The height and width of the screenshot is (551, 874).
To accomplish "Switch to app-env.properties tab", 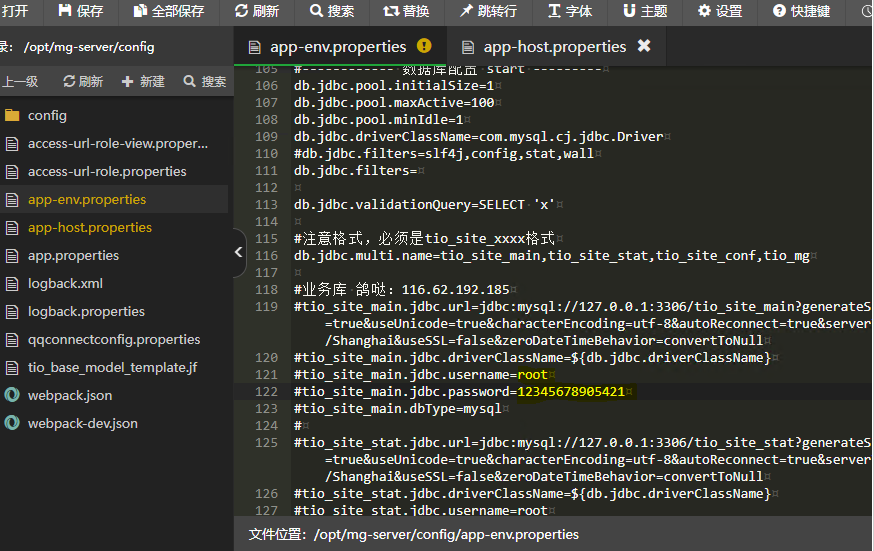I will pos(338,47).
